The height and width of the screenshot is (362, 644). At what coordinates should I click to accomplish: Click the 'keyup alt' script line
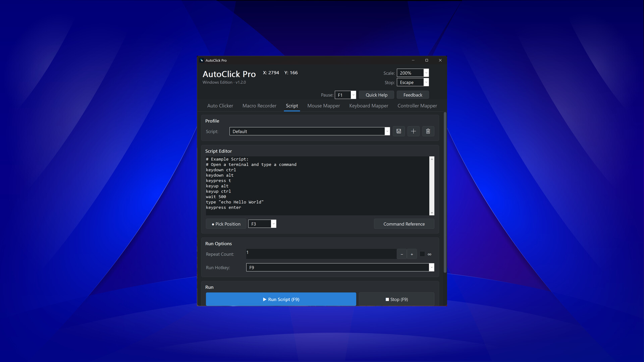[x=217, y=186]
